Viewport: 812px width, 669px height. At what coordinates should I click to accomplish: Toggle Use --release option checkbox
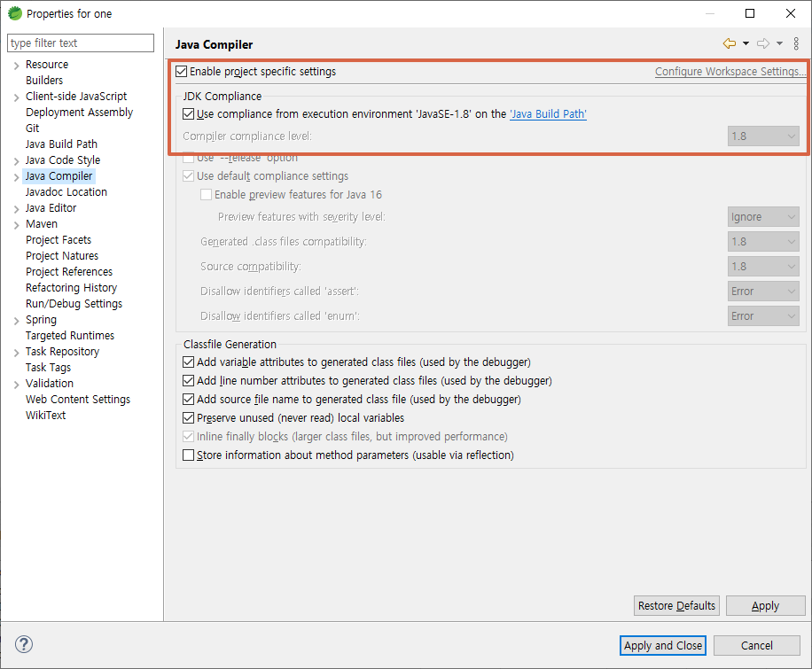(189, 158)
